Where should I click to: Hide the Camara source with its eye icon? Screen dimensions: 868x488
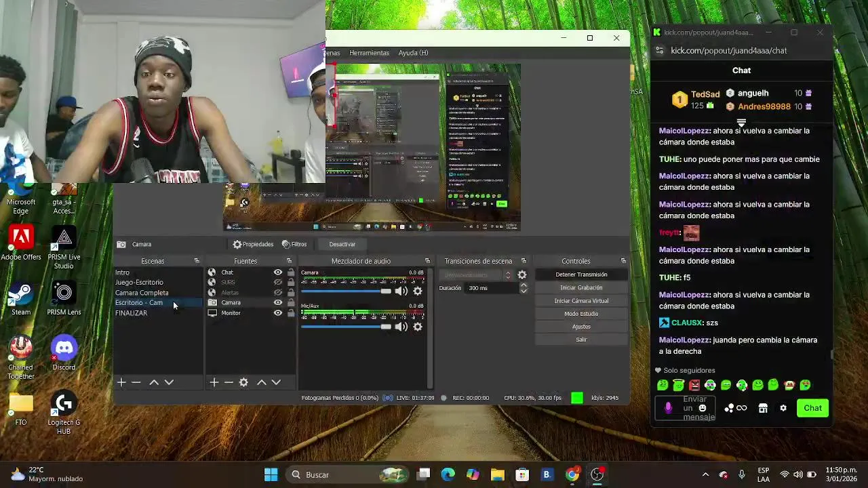pos(277,303)
